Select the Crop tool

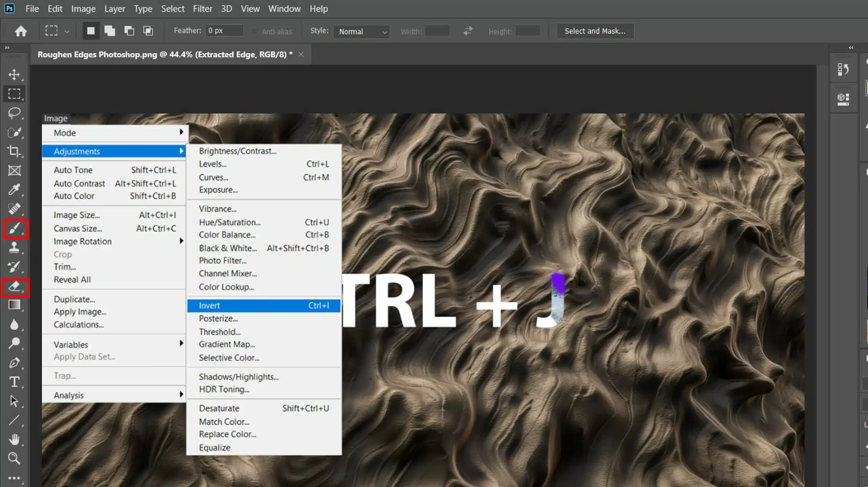14,151
